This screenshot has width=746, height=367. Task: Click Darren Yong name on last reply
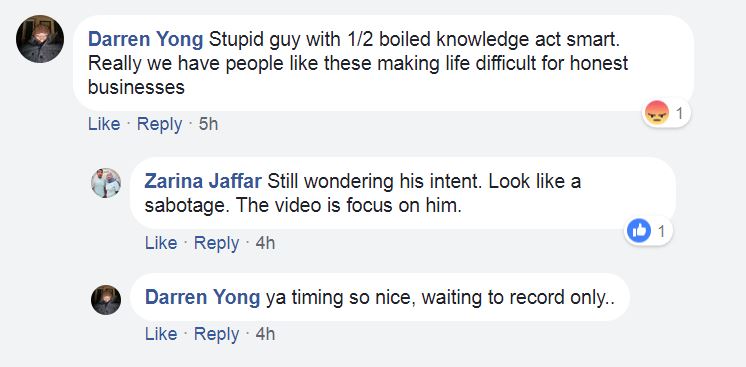coord(202,298)
